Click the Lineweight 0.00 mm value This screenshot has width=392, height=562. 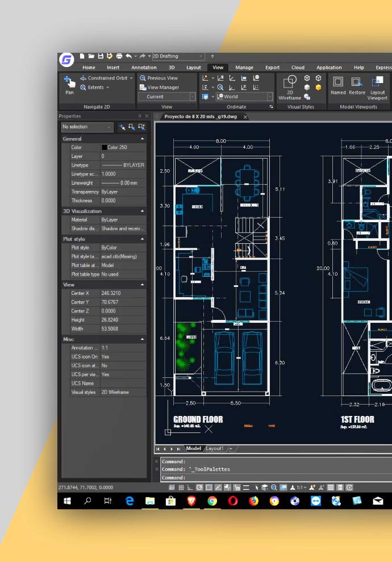(123, 183)
